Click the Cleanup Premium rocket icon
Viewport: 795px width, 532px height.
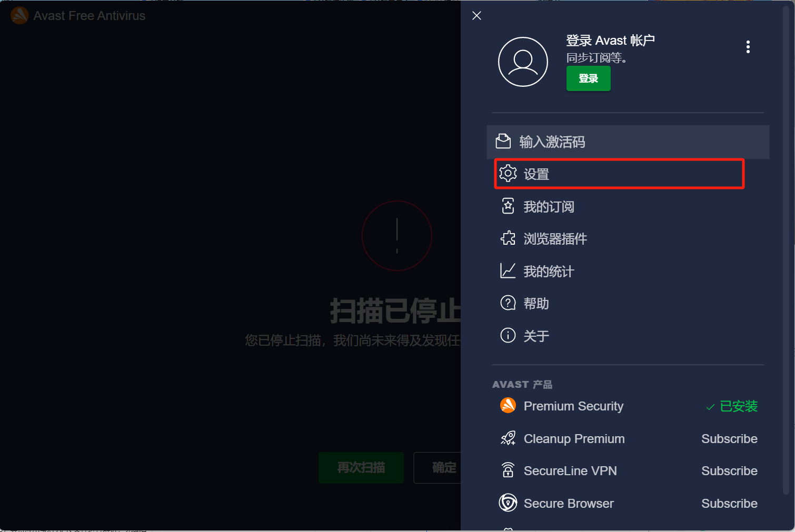click(x=508, y=438)
